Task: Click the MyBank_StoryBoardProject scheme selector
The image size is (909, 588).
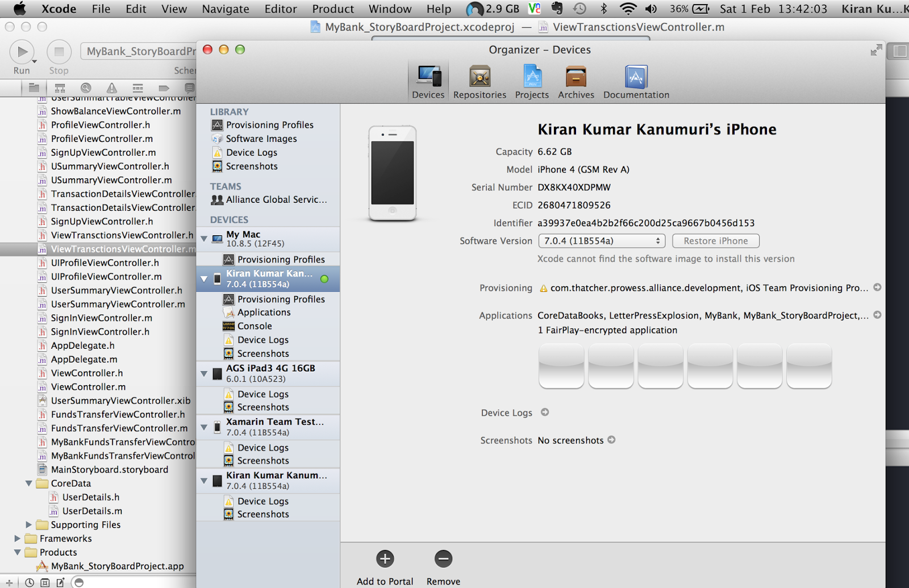Action: (139, 52)
